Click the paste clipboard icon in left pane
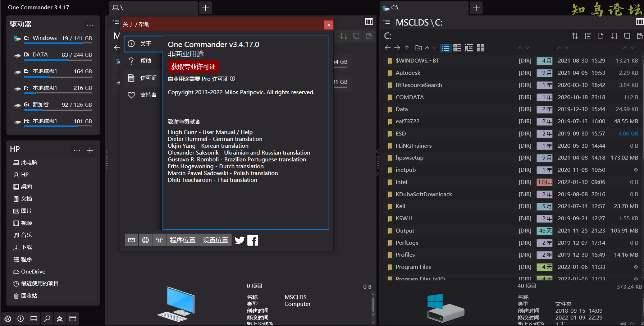Viewport: 644px width, 326px height. click(369, 36)
